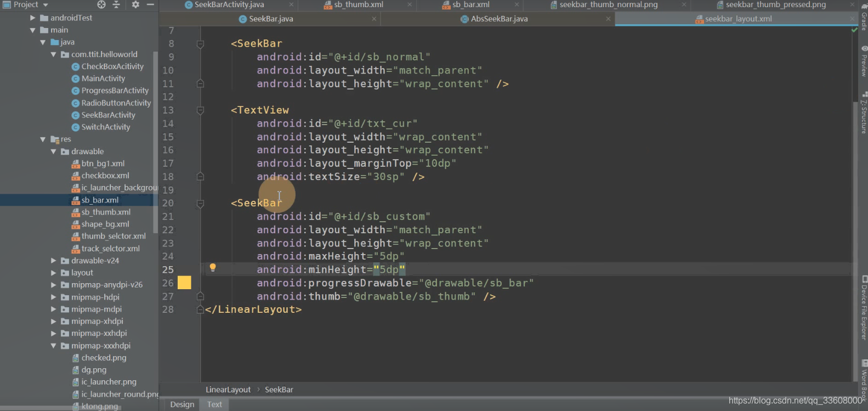868x411 pixels.
Task: Expand the drawable-v24 folder
Action: (x=53, y=261)
